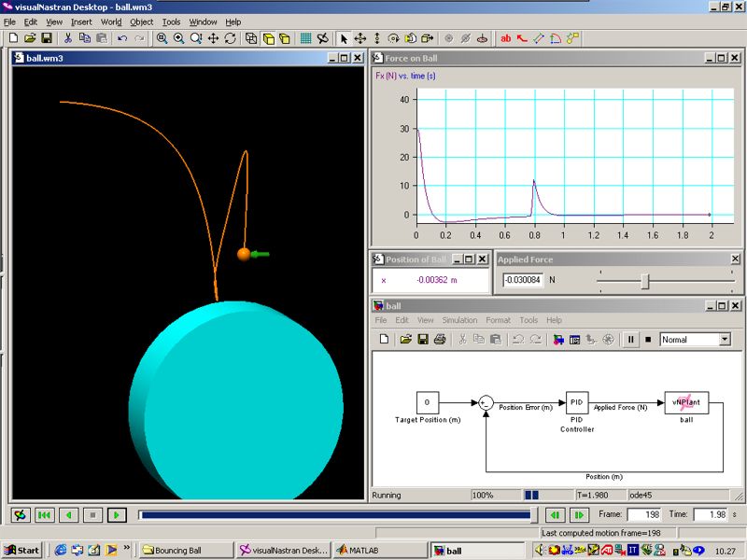The height and width of the screenshot is (560, 747).
Task: Select the move object tool
Action: pyautogui.click(x=360, y=38)
